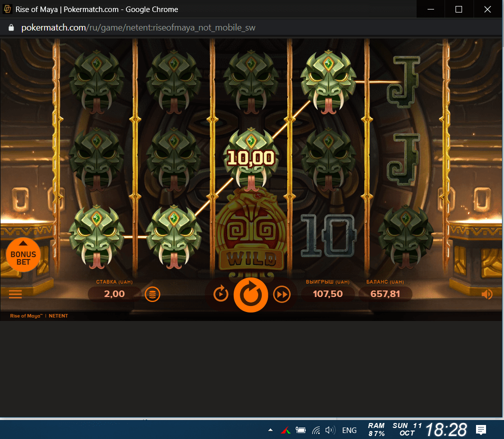
Task: Click the 10,00 payline win amount
Action: (251, 158)
